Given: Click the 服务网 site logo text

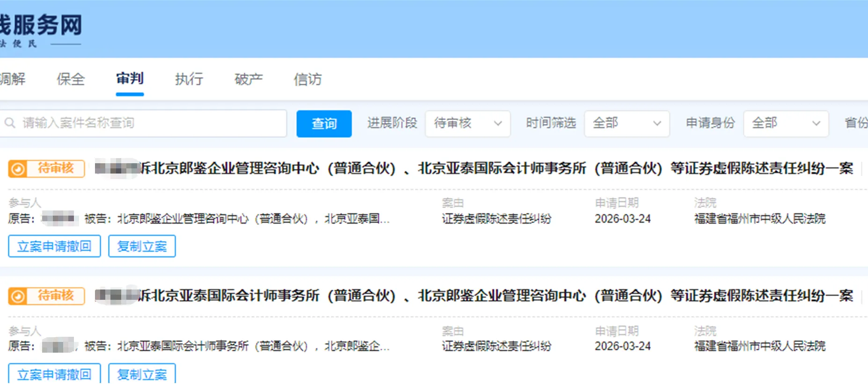Looking at the screenshot, I should pyautogui.click(x=41, y=25).
